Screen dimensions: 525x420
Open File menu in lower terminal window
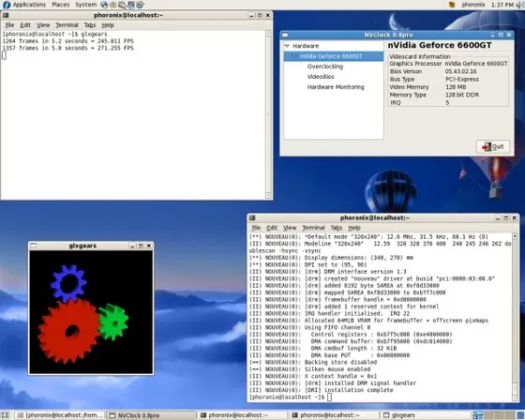256,228
